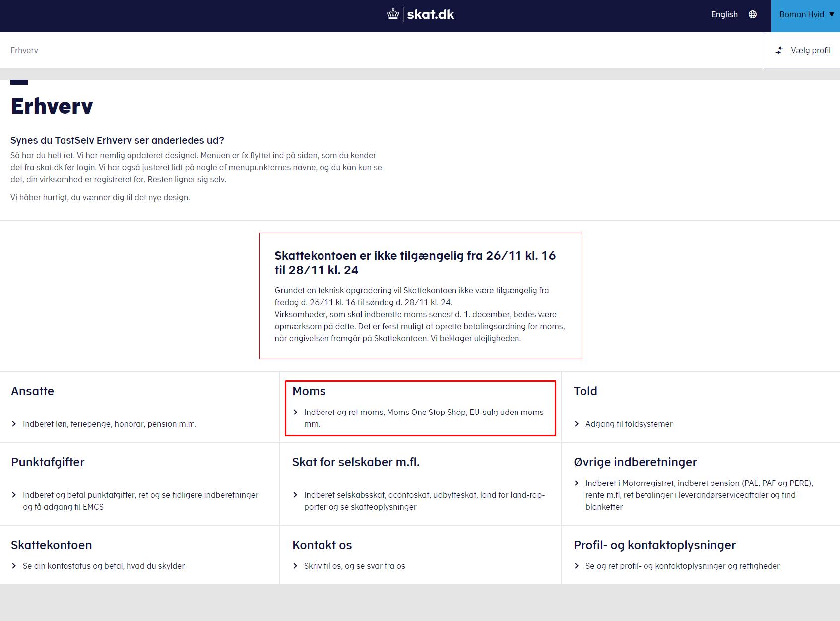Open the Moms section heading
The width and height of the screenshot is (840, 621).
[x=309, y=391]
